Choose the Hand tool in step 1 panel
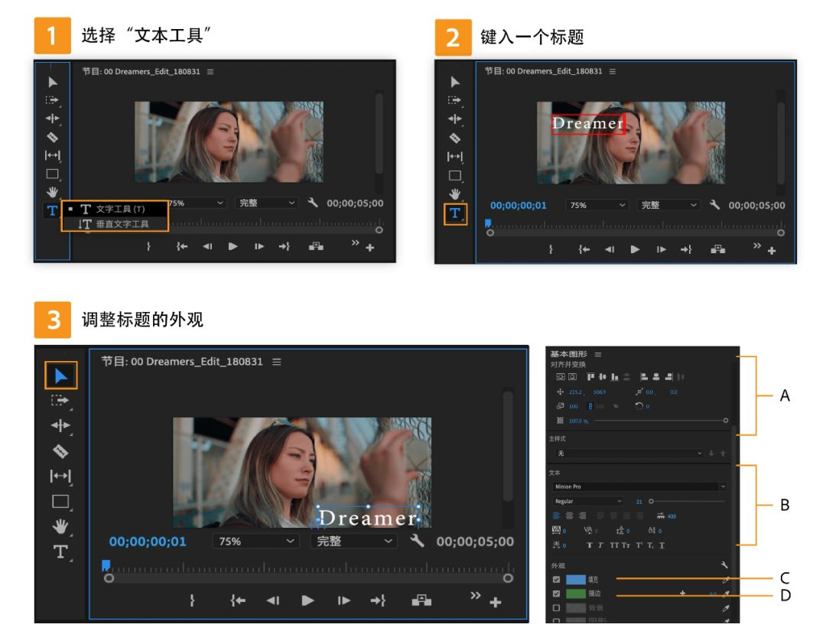 coord(52,192)
